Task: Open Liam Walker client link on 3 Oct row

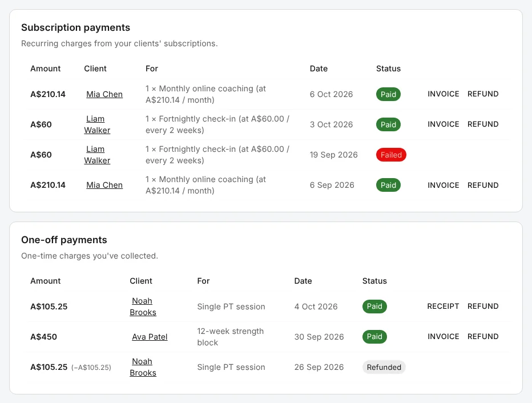Action: tap(97, 124)
